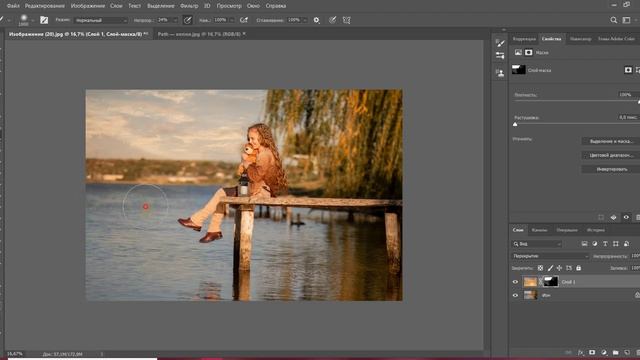The height and width of the screenshot is (360, 640).
Task: Click Выделение и маска button
Action: tap(611, 141)
